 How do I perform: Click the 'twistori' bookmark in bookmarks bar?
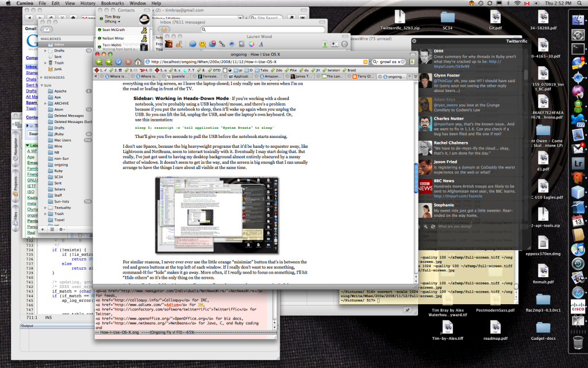click(x=331, y=70)
